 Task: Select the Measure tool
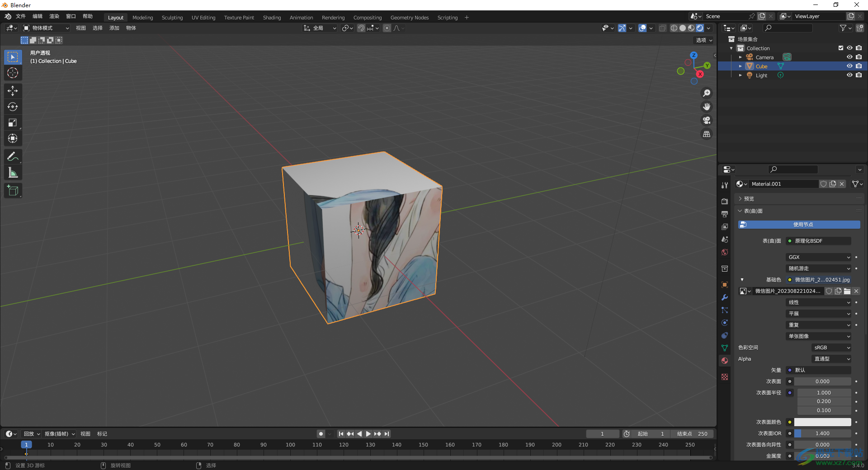[13, 173]
